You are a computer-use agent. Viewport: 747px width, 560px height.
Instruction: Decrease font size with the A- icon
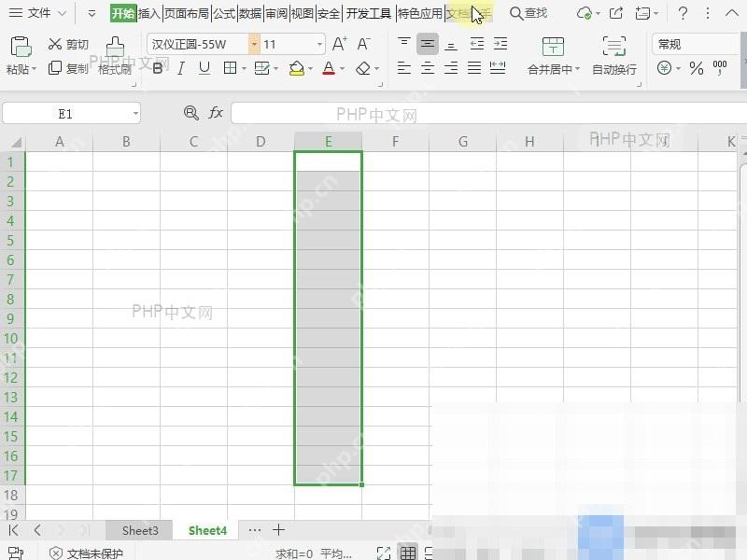pyautogui.click(x=363, y=44)
